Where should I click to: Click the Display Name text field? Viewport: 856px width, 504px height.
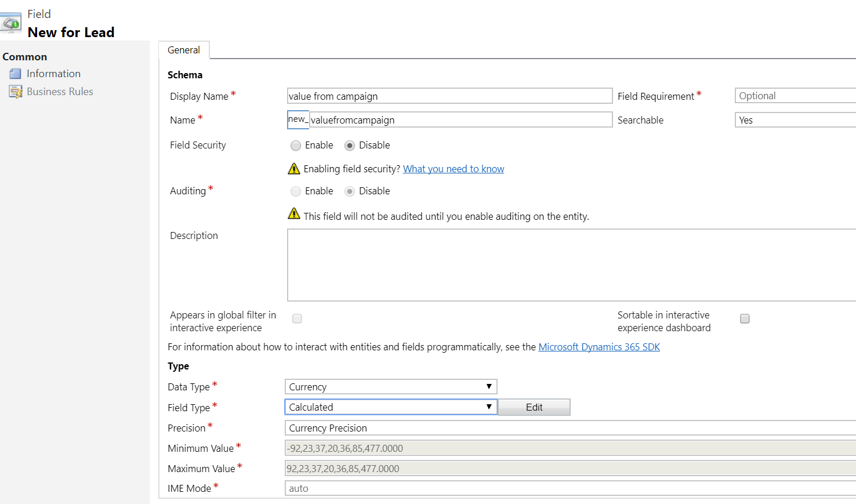coord(449,96)
